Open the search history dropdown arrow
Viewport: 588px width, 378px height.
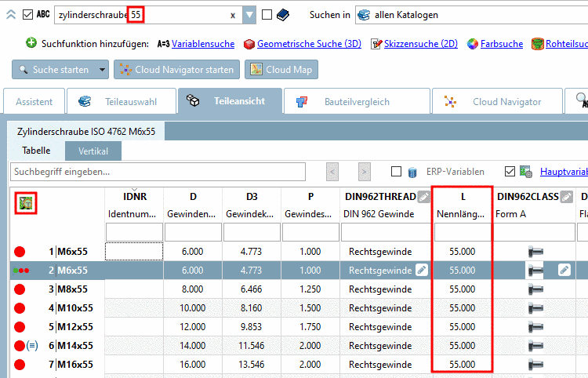249,15
